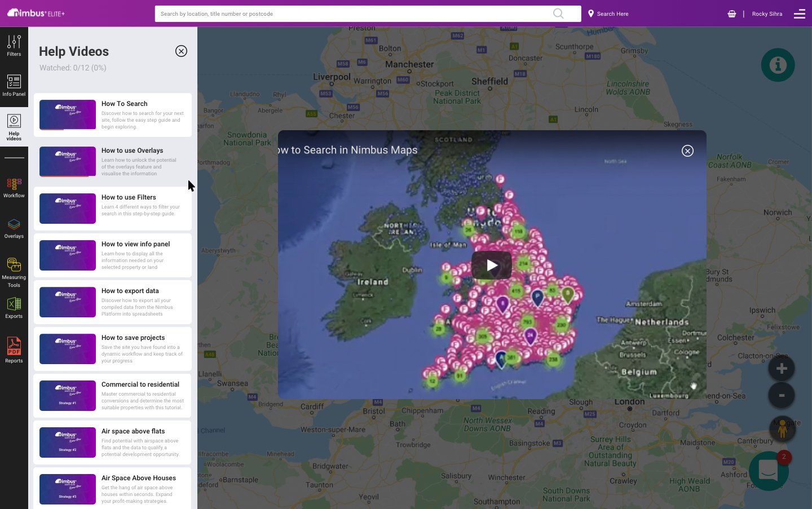Click the Manchester label on the map
The width and height of the screenshot is (812, 509).
[409, 64]
